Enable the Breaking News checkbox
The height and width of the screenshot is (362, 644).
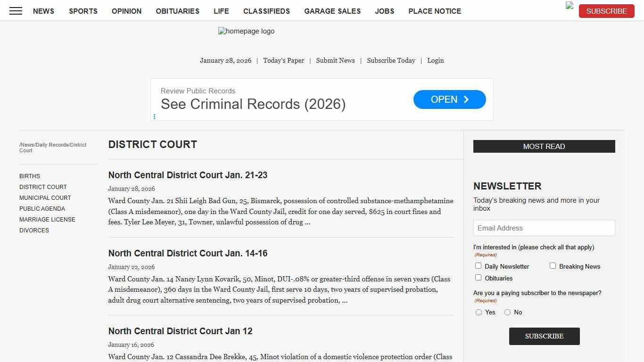[553, 265]
